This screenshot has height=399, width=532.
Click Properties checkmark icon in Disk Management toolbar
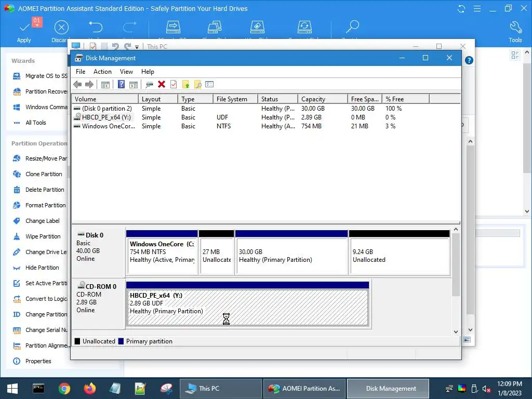pyautogui.click(x=174, y=84)
